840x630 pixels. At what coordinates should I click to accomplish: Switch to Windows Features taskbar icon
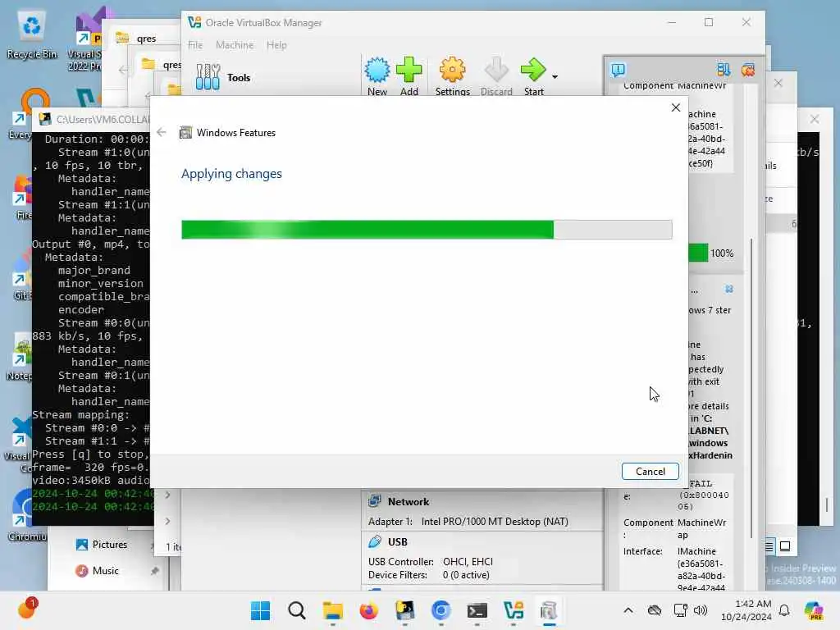549,610
